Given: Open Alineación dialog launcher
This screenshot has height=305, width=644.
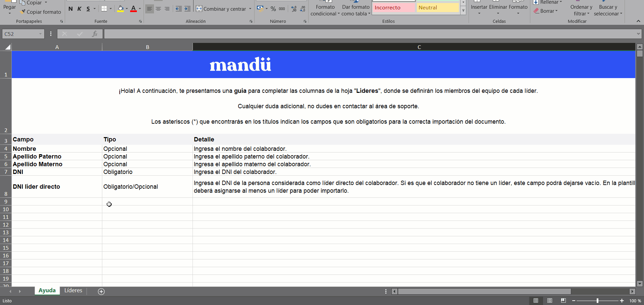Looking at the screenshot, I should [251, 21].
